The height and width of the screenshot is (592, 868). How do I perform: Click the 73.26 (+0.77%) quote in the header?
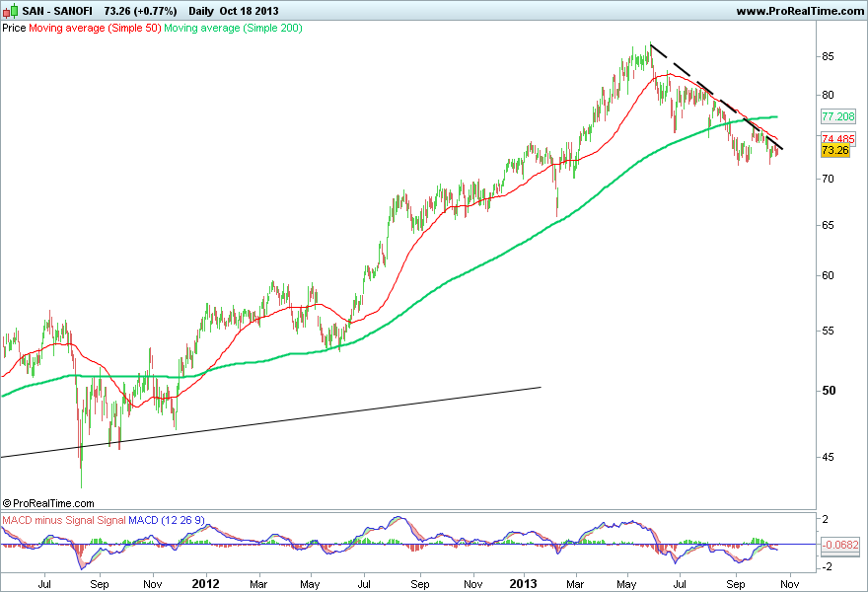(141, 11)
